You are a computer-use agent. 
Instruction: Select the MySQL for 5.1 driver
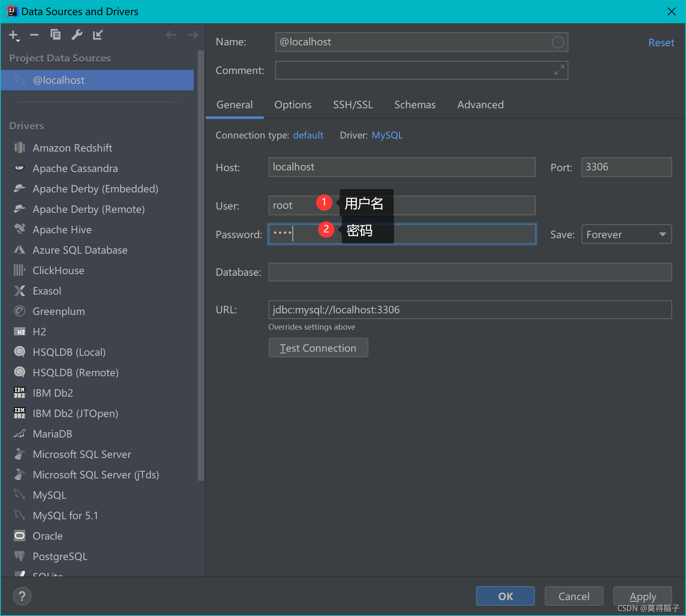(x=97, y=516)
